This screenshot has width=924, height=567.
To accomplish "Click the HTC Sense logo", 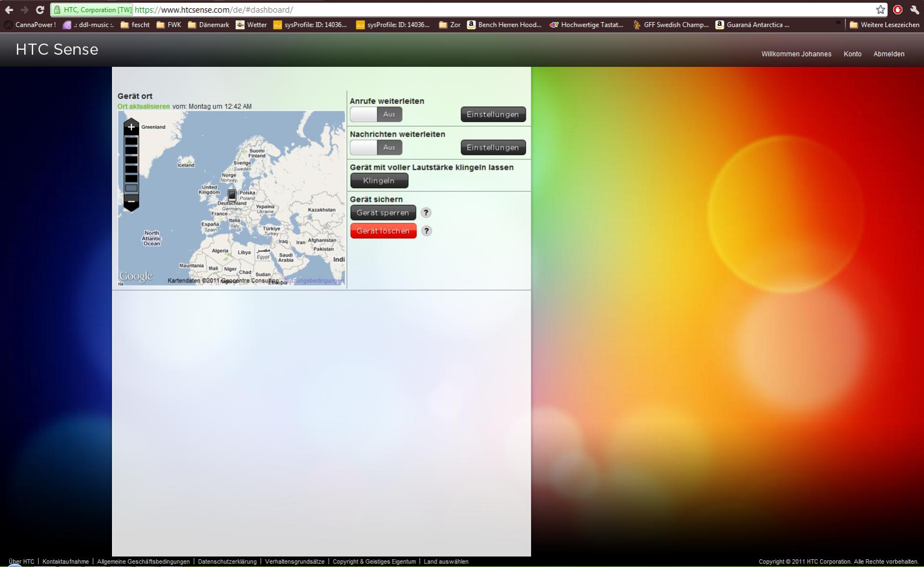I will click(x=57, y=50).
